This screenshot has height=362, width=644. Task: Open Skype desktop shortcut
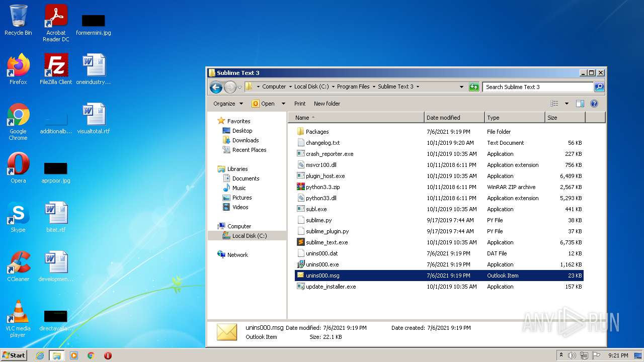point(18,217)
